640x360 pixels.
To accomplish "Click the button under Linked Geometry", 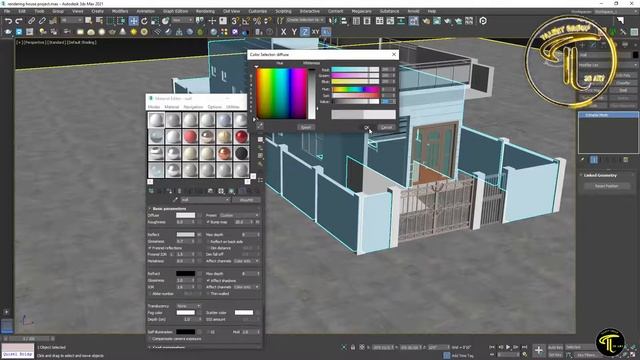I will 606,186.
